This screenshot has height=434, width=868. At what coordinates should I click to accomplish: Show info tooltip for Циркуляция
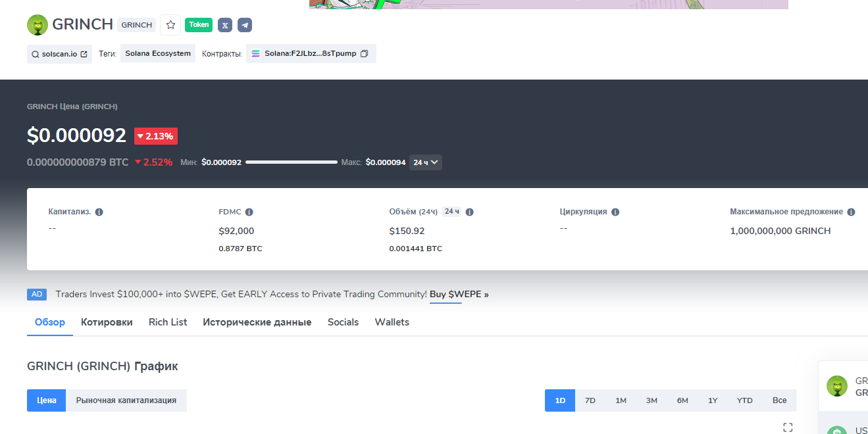coord(615,212)
